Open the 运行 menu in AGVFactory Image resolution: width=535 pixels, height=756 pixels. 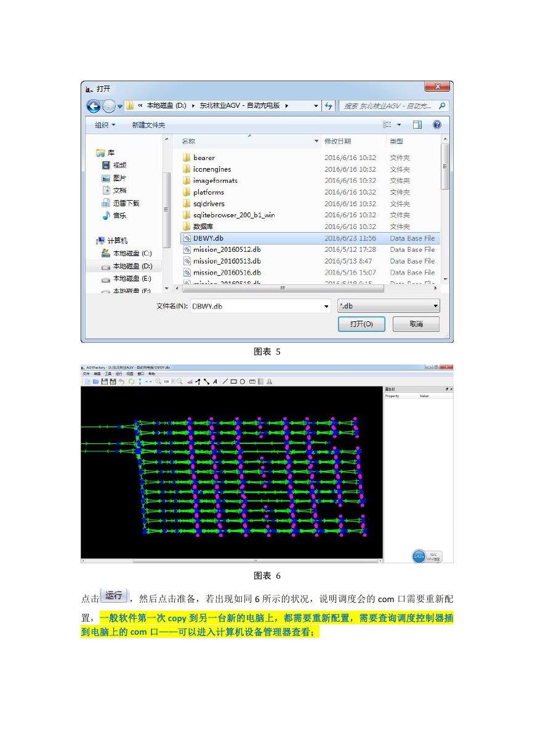coord(119,374)
